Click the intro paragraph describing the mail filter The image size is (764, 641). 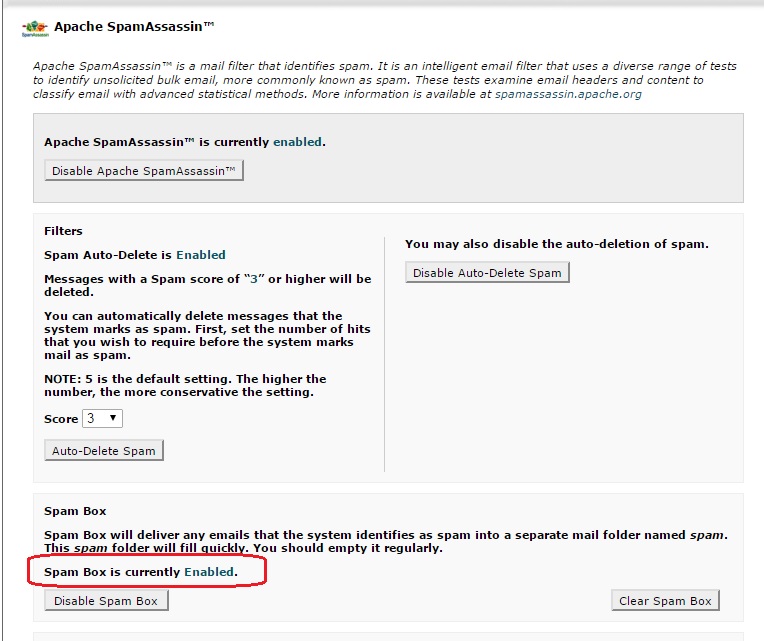click(384, 80)
